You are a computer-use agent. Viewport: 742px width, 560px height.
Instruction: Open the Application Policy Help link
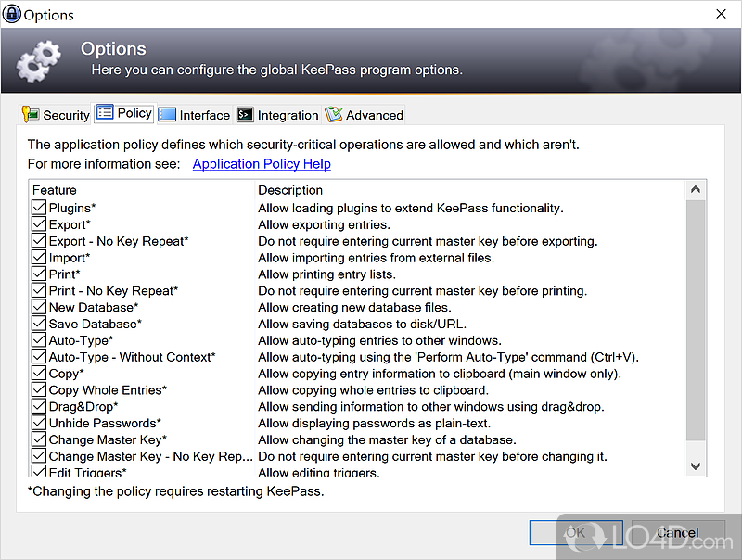click(x=262, y=164)
